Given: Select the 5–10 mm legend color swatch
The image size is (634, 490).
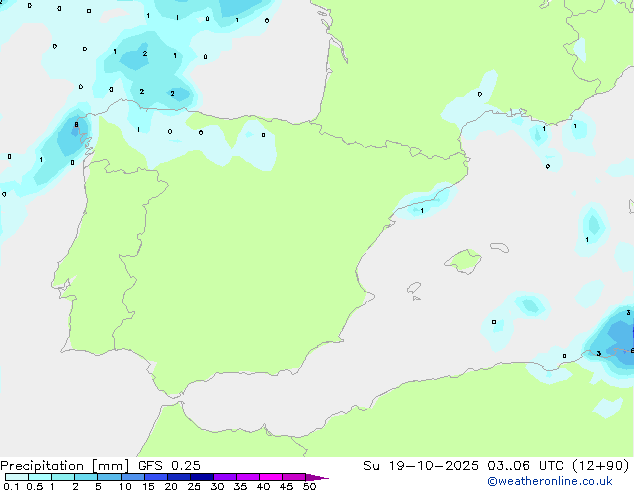Looking at the screenshot, I should pyautogui.click(x=109, y=477).
